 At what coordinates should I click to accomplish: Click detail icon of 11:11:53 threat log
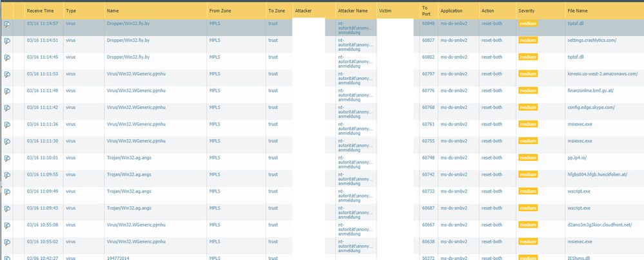[7, 74]
